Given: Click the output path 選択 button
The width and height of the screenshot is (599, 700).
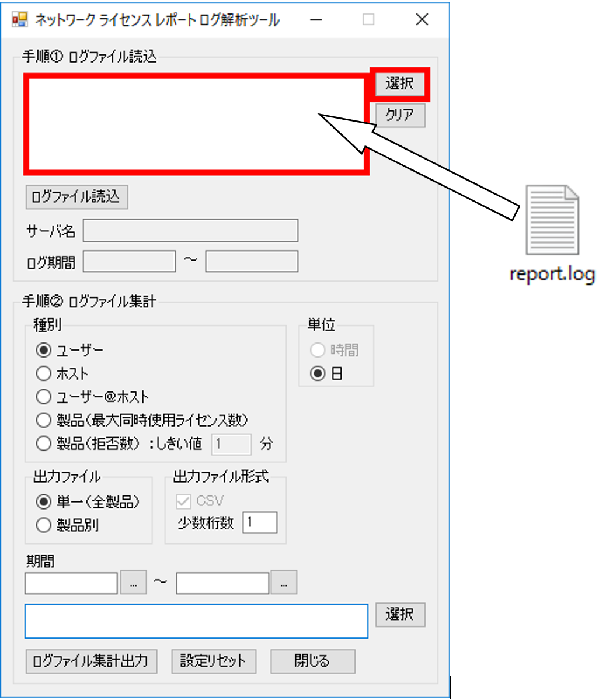Looking at the screenshot, I should (x=400, y=615).
